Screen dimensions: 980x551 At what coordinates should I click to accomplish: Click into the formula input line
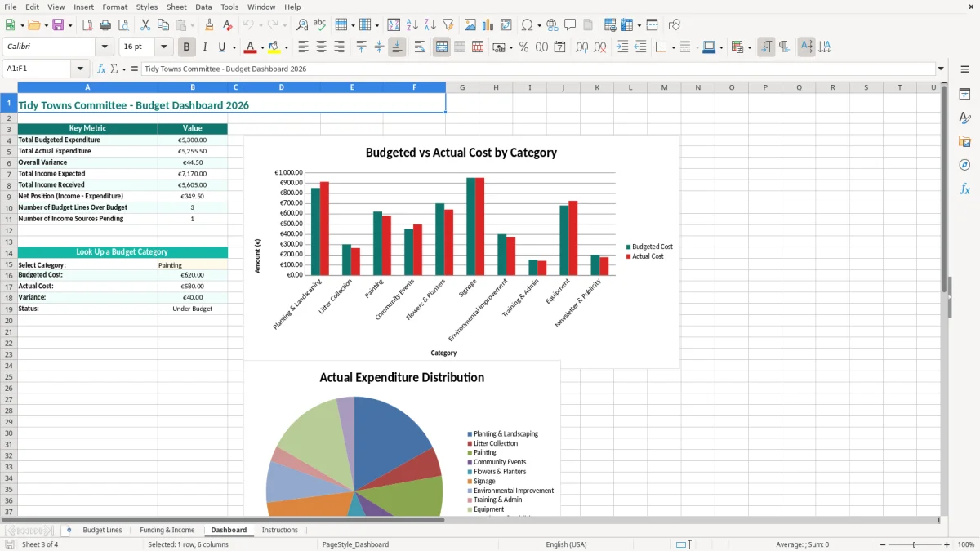[x=537, y=69]
